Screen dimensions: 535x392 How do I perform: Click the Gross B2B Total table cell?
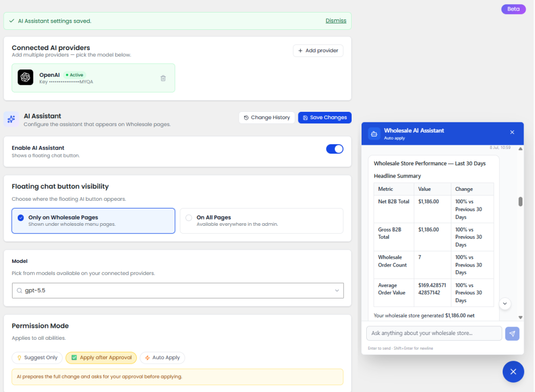(394, 237)
